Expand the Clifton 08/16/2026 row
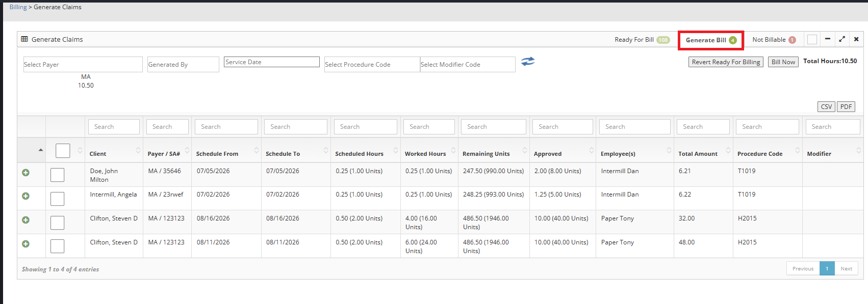The image size is (868, 304). click(x=25, y=220)
